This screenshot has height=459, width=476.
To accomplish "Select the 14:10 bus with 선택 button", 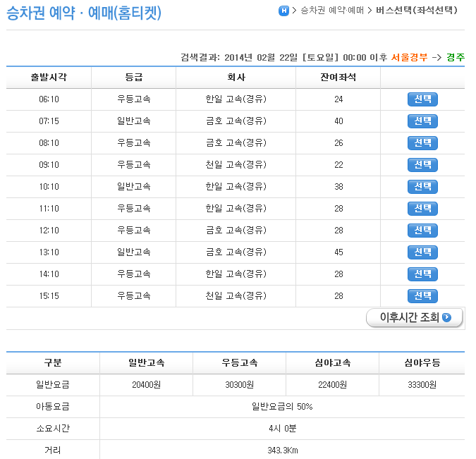I will 422,274.
